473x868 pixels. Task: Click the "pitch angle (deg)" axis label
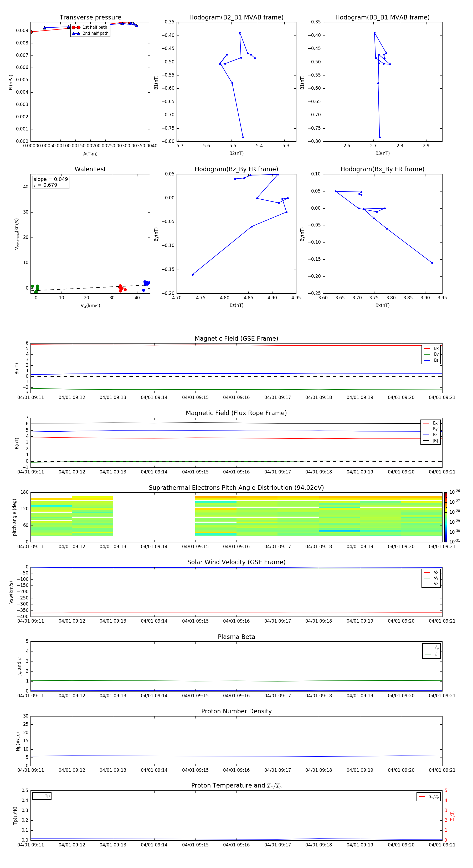[14, 517]
